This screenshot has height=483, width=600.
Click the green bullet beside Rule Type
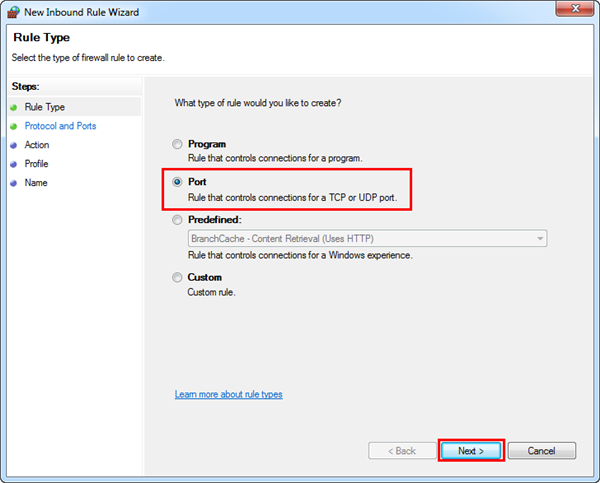click(x=13, y=107)
